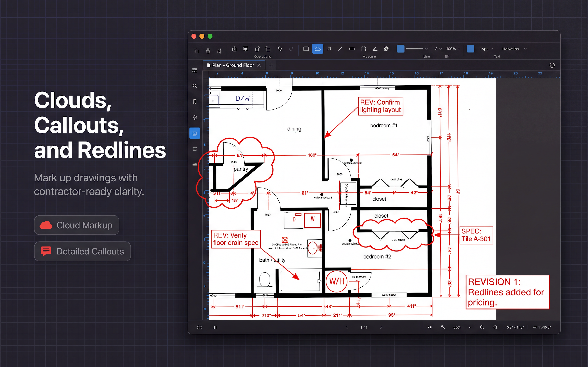
Task: Open the more options ellipsis button
Action: coord(552,65)
